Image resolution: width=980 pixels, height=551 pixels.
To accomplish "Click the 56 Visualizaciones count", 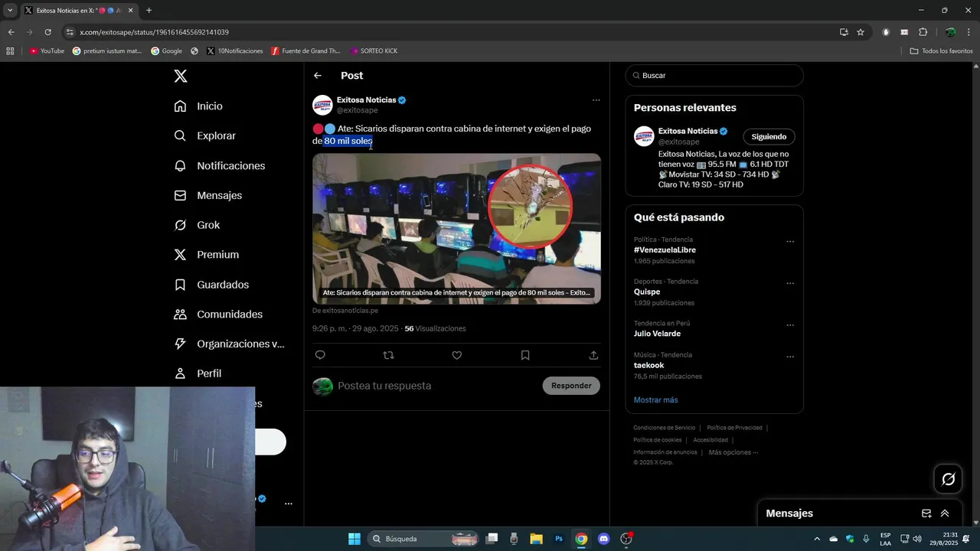I will [x=435, y=328].
